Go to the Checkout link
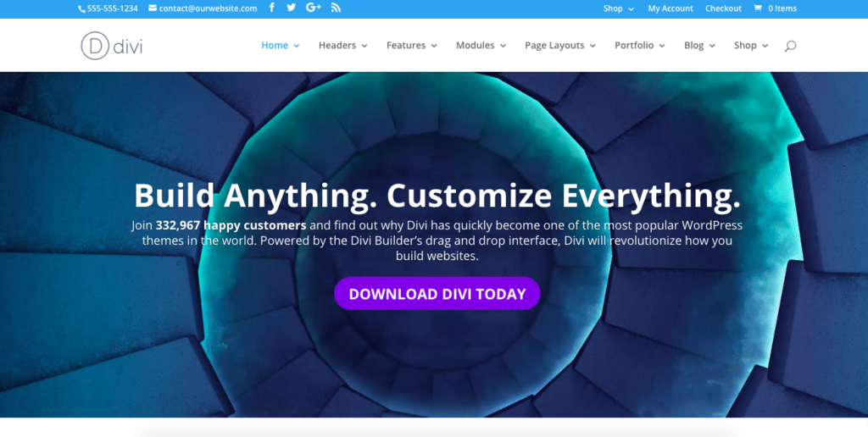Viewport: 868px width, 437px height. [723, 8]
